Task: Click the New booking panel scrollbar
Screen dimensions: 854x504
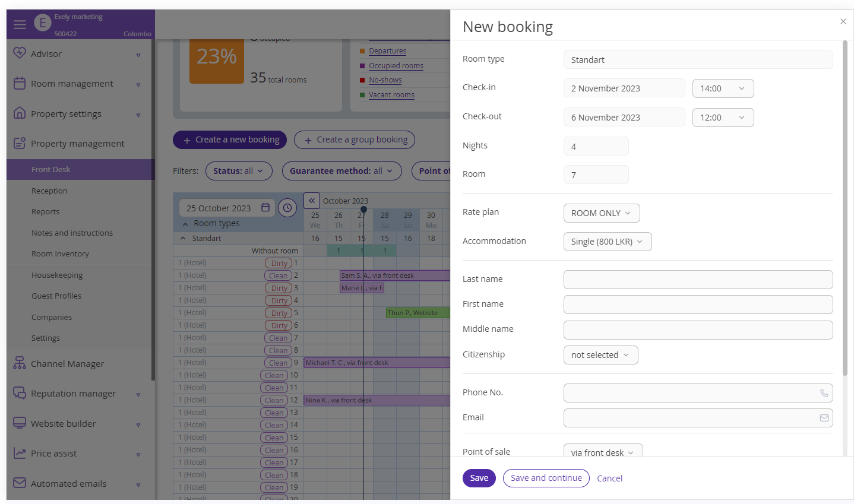Action: coord(844,208)
